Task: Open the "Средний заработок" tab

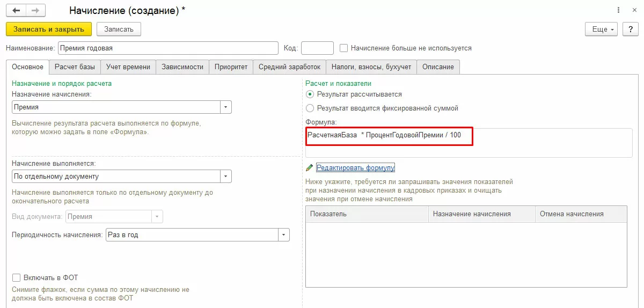Action: pos(289,67)
